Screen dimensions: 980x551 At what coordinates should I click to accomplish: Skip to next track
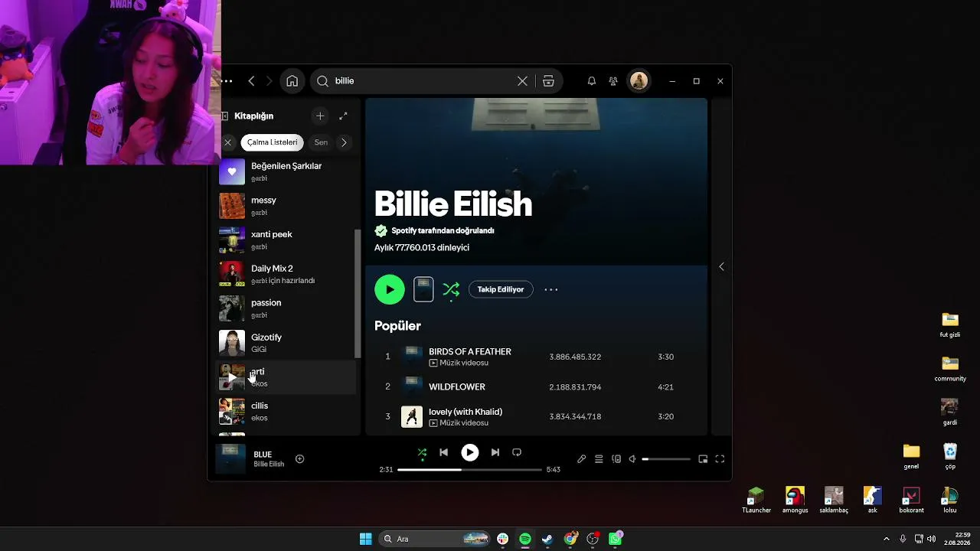495,452
